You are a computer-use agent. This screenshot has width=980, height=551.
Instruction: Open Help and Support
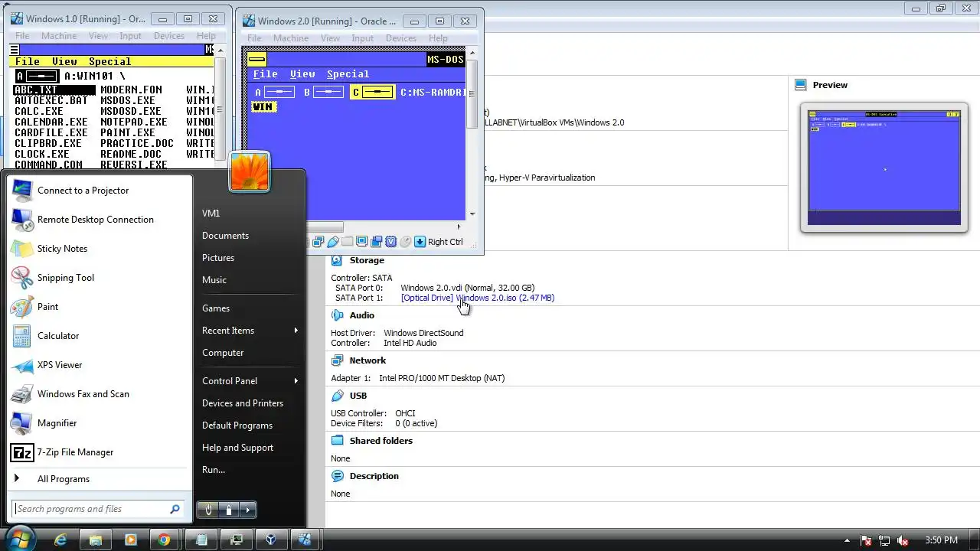[x=237, y=448]
